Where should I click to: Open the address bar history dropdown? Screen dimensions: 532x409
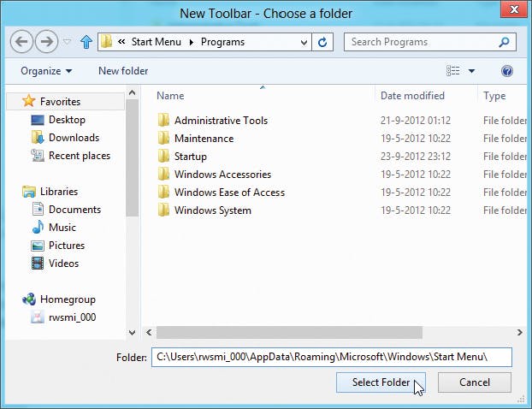(304, 43)
